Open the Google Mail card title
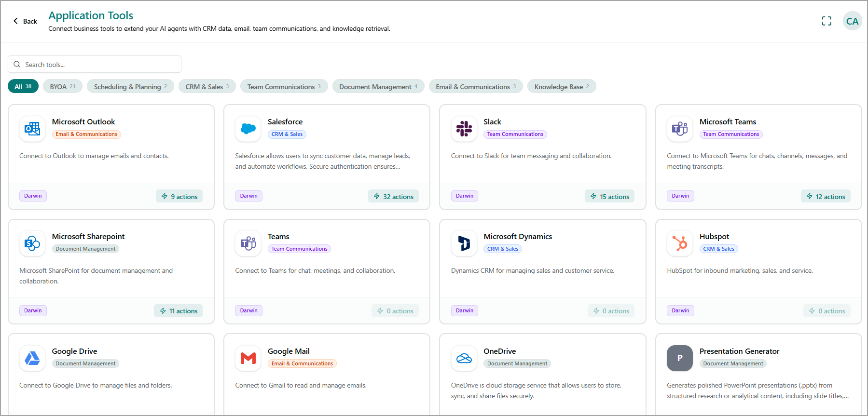 (x=289, y=351)
